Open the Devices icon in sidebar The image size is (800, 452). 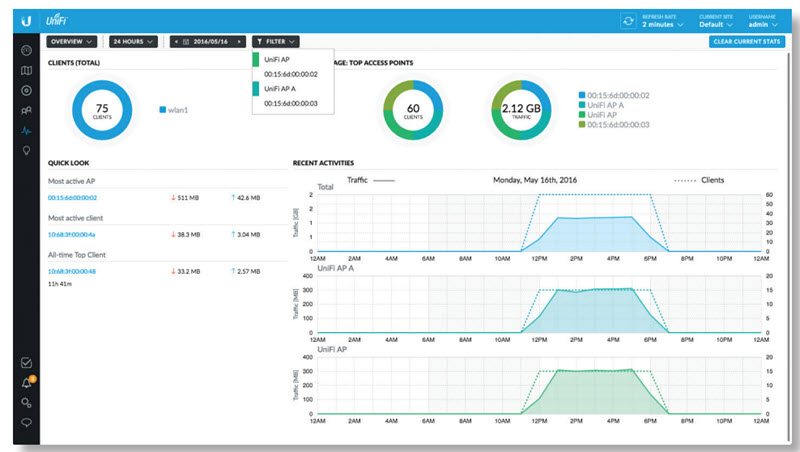click(x=26, y=90)
